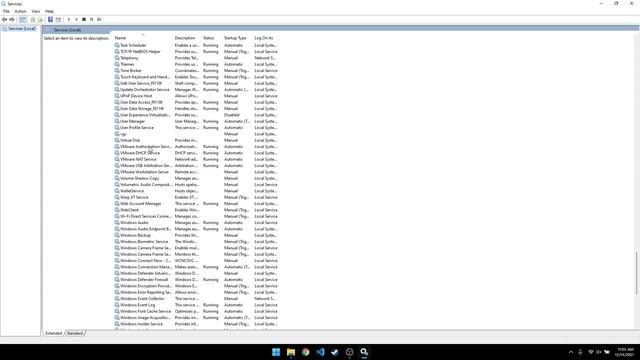Select the Windows Backup service

click(x=196, y=236)
